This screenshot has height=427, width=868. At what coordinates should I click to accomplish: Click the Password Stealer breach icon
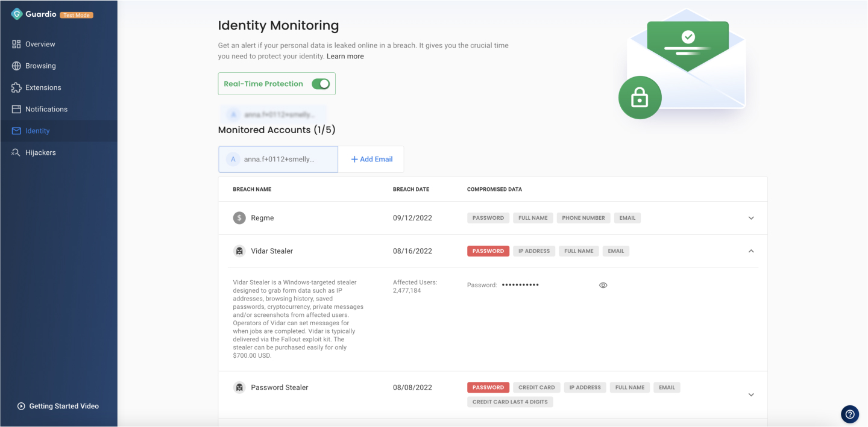tap(239, 387)
